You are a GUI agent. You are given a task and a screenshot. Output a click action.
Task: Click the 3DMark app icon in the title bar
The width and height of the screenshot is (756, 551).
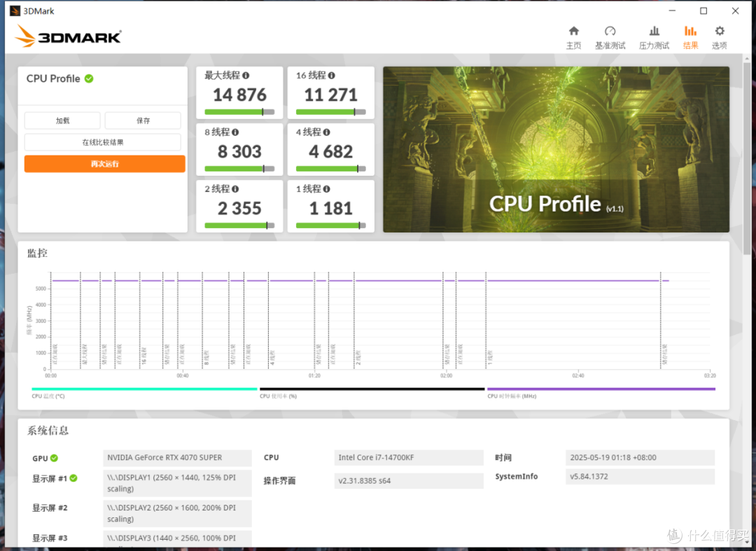(15, 11)
